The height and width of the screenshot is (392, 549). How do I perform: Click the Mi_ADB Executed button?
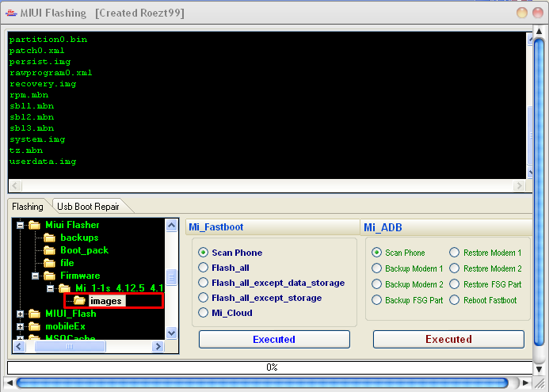click(x=448, y=339)
